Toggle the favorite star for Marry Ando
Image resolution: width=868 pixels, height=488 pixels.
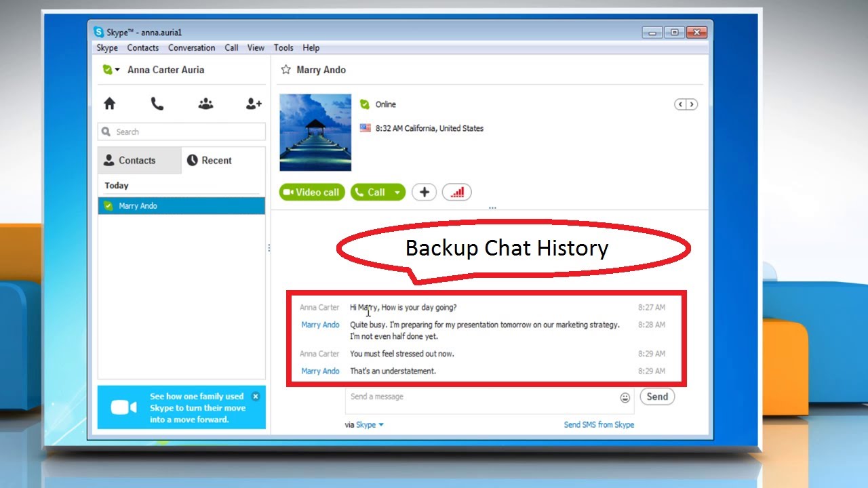pyautogui.click(x=285, y=70)
